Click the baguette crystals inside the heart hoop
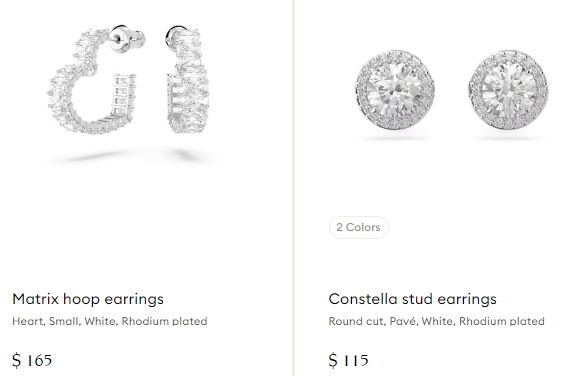 (x=124, y=94)
